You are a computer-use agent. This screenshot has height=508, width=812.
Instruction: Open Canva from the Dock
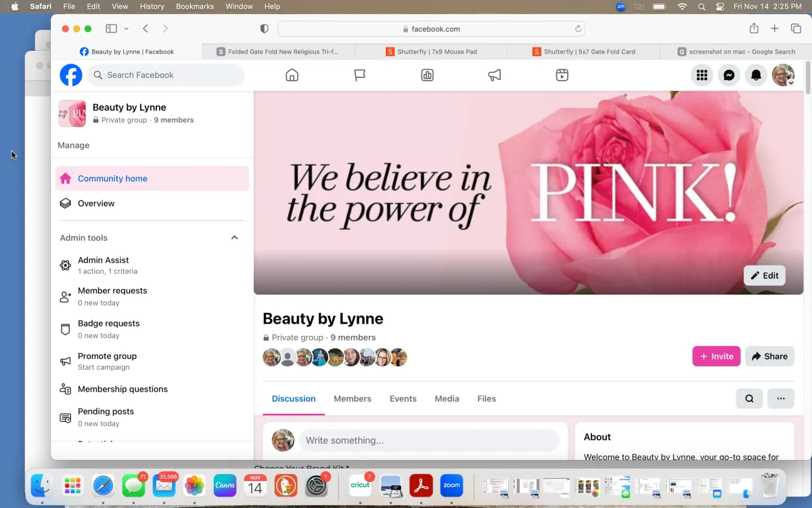(x=225, y=485)
